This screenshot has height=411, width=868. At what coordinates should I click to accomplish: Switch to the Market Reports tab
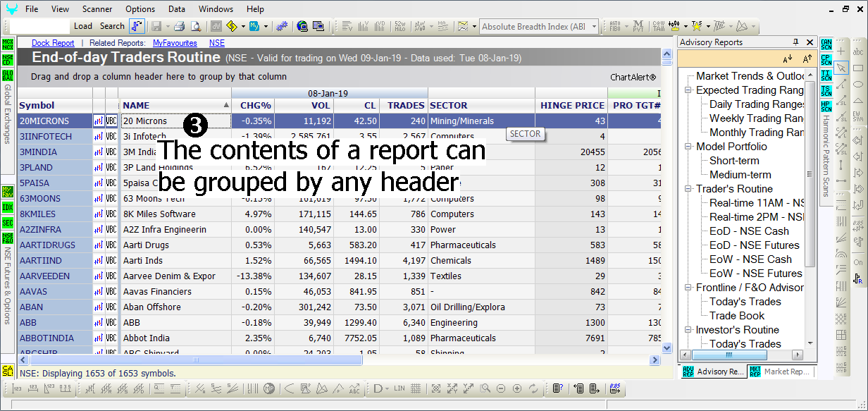pyautogui.click(x=780, y=372)
